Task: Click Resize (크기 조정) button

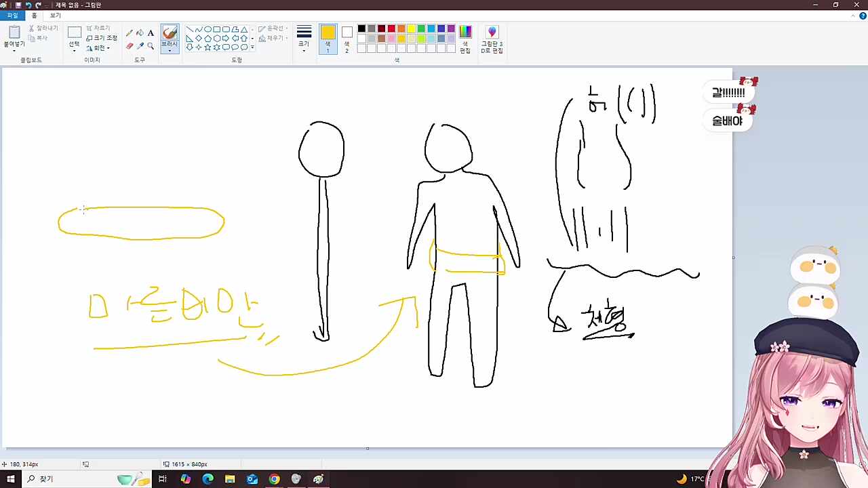Action: [x=102, y=38]
